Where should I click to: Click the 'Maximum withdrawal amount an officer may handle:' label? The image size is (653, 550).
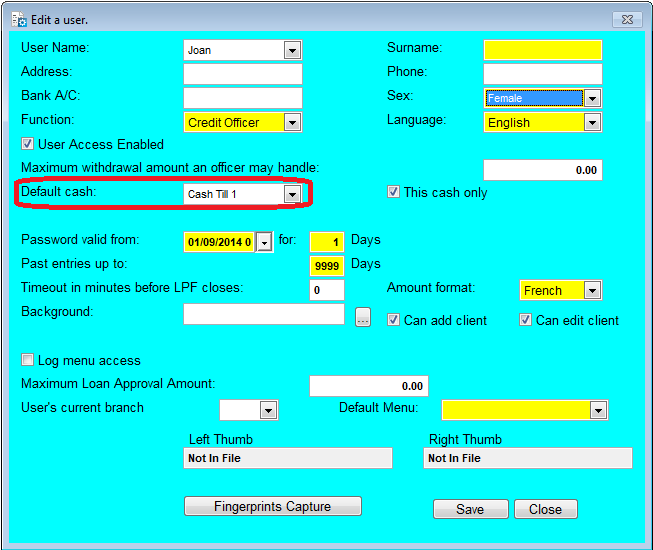[x=170, y=168]
